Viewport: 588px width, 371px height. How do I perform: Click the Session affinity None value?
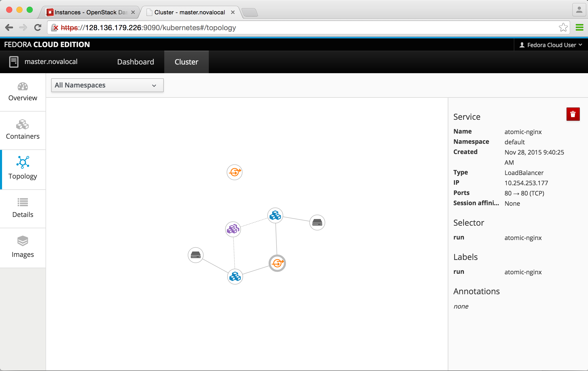pos(512,203)
